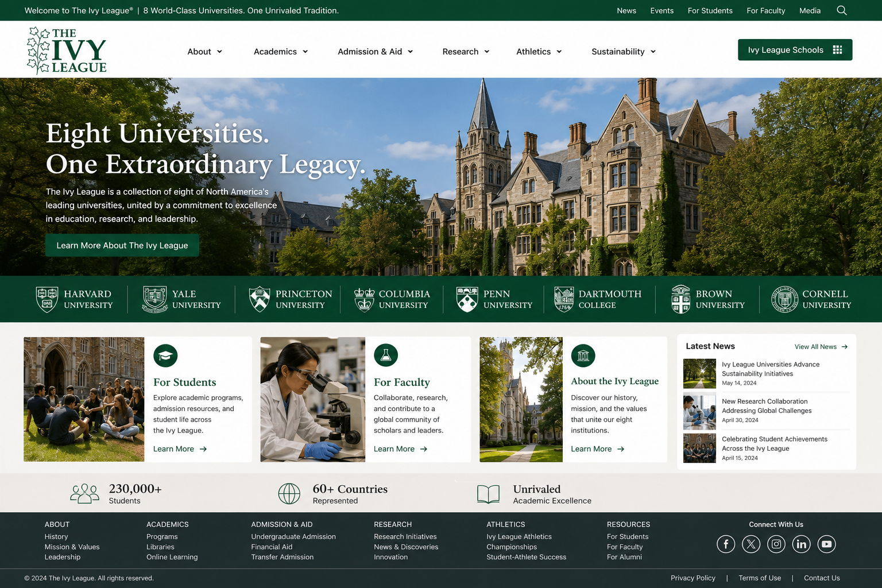
Task: Go to News in top bar
Action: (x=626, y=10)
